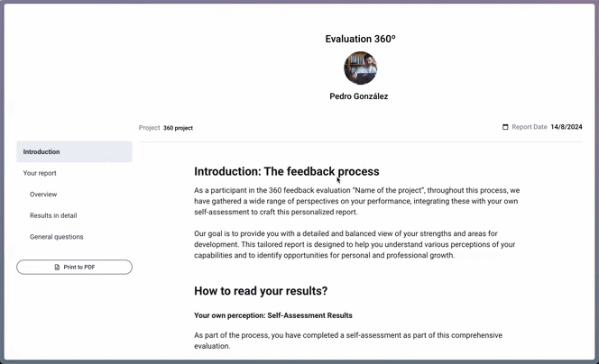This screenshot has width=599, height=364.
Task: Click the paragraph starting "As a participant"
Action: [356, 201]
